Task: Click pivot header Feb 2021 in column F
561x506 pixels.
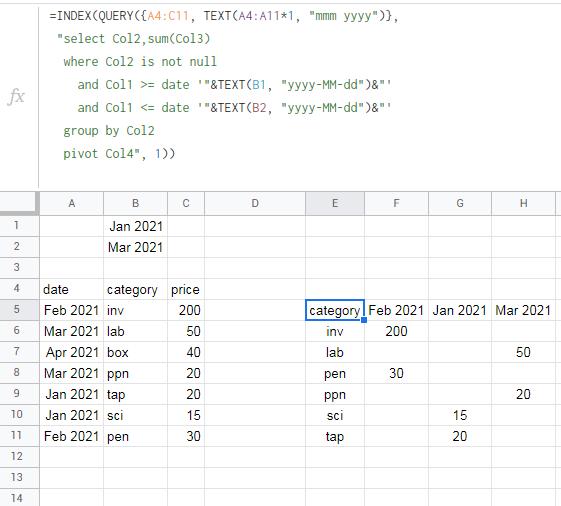Action: [396, 310]
